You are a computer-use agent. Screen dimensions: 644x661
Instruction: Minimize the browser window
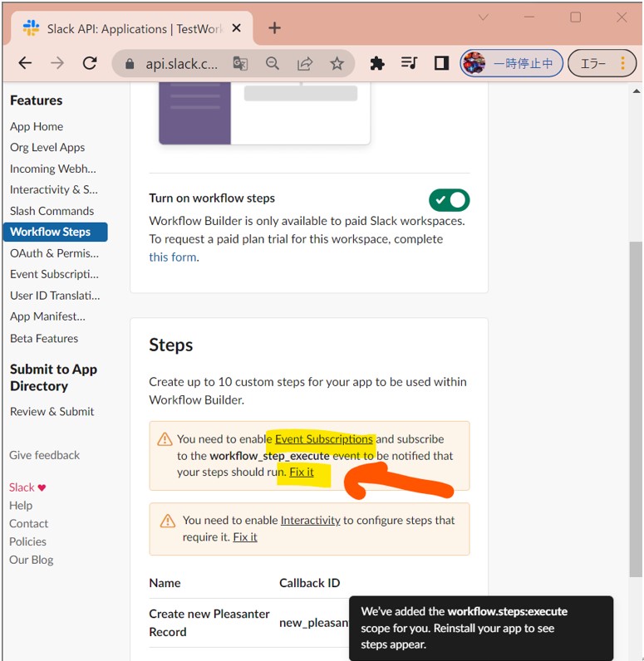tap(529, 17)
